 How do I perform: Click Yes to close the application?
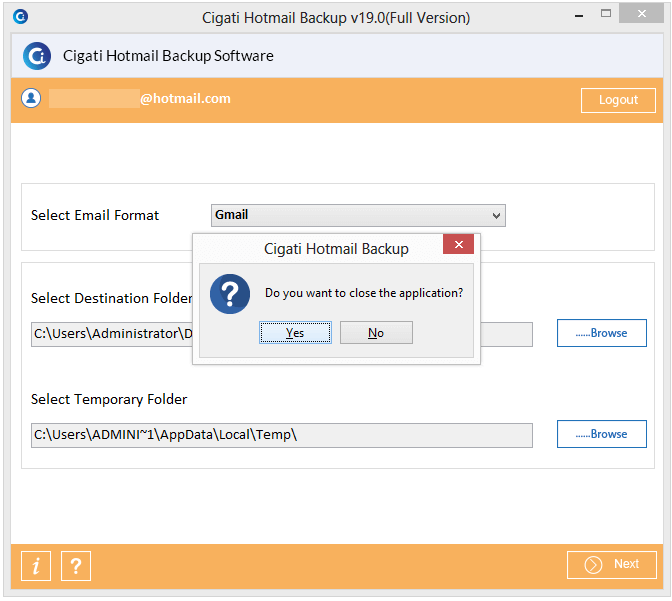click(295, 333)
